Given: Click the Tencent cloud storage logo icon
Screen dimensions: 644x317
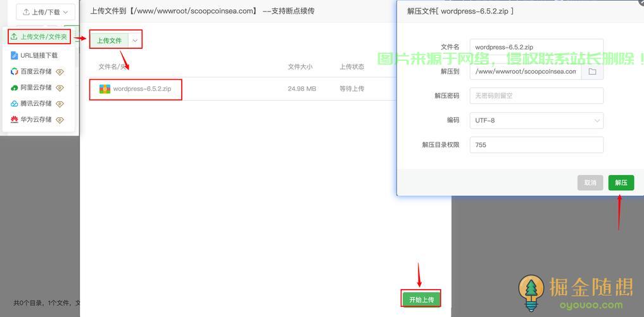Looking at the screenshot, I should point(15,103).
